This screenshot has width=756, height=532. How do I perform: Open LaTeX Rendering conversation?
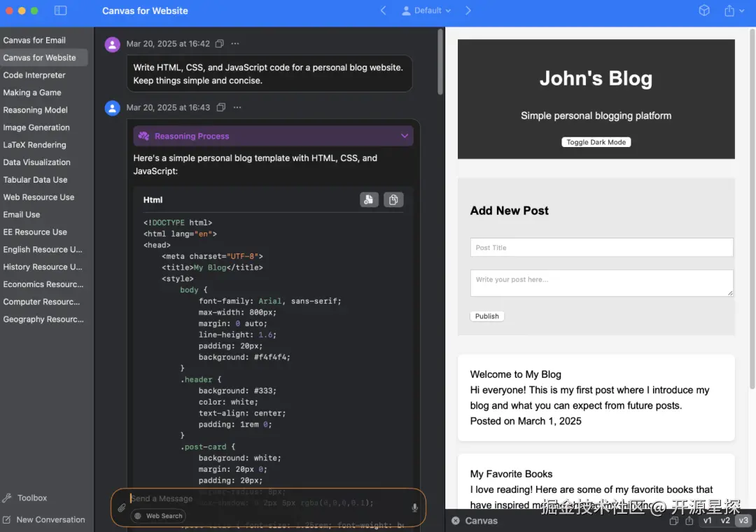click(44, 145)
